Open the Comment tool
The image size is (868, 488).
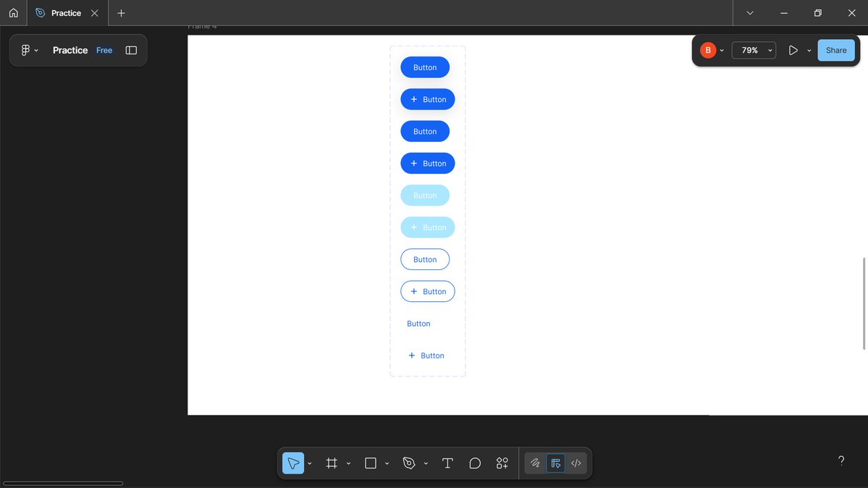475,463
